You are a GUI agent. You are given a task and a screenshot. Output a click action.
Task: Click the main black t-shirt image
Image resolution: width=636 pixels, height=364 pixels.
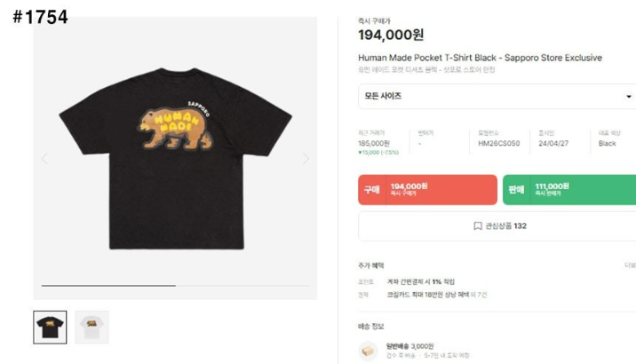175,158
